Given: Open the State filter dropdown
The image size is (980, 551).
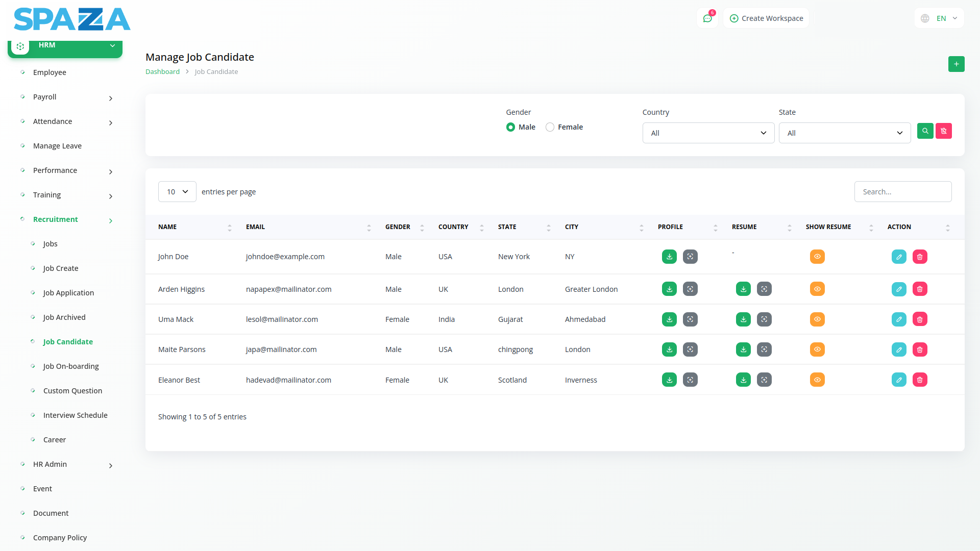Looking at the screenshot, I should (844, 133).
